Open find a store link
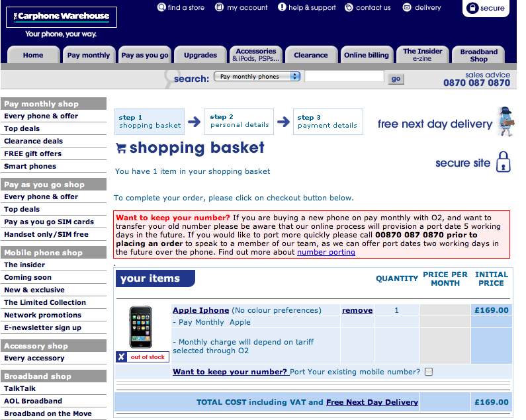526x420 pixels. coord(181,7)
